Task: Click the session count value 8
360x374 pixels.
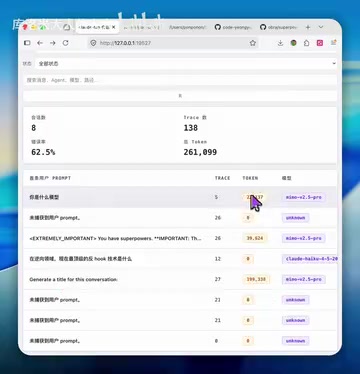Action: click(x=34, y=128)
